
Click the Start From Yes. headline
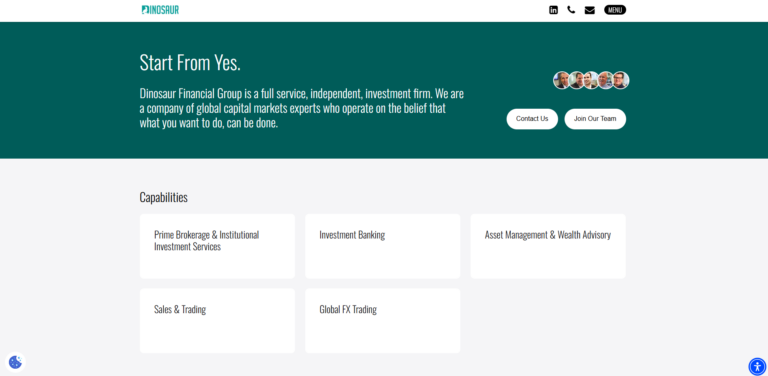(190, 63)
